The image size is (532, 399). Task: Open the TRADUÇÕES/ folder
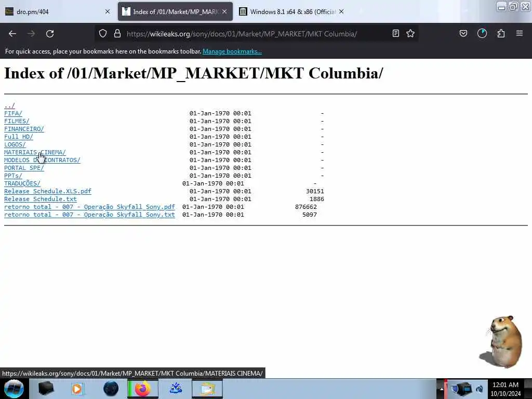[x=22, y=183]
